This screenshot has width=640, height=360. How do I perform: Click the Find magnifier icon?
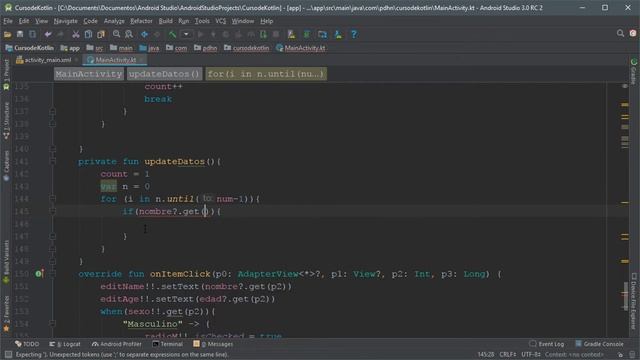117,34
